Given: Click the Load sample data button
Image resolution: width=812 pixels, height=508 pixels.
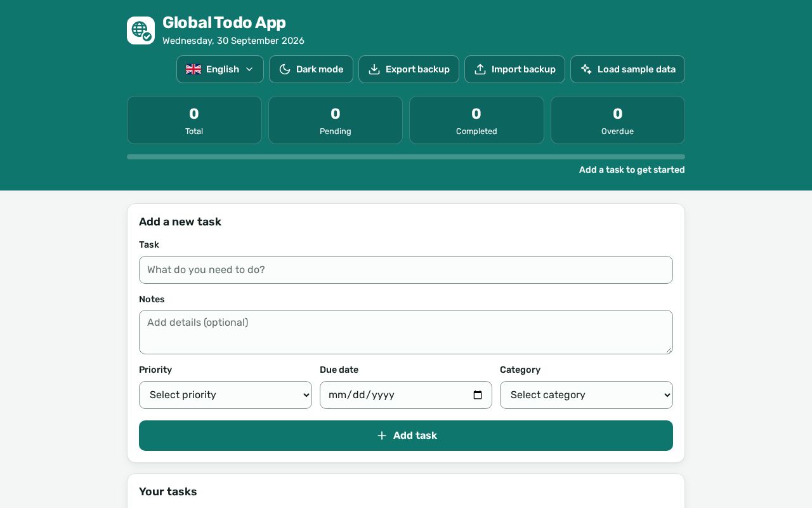Looking at the screenshot, I should [x=627, y=69].
